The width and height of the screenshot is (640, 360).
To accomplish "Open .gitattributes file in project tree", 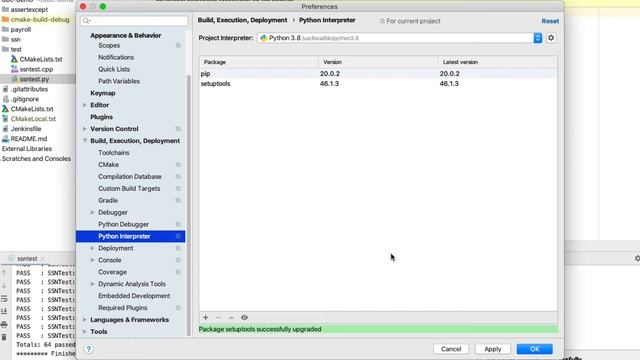I will pyautogui.click(x=29, y=89).
